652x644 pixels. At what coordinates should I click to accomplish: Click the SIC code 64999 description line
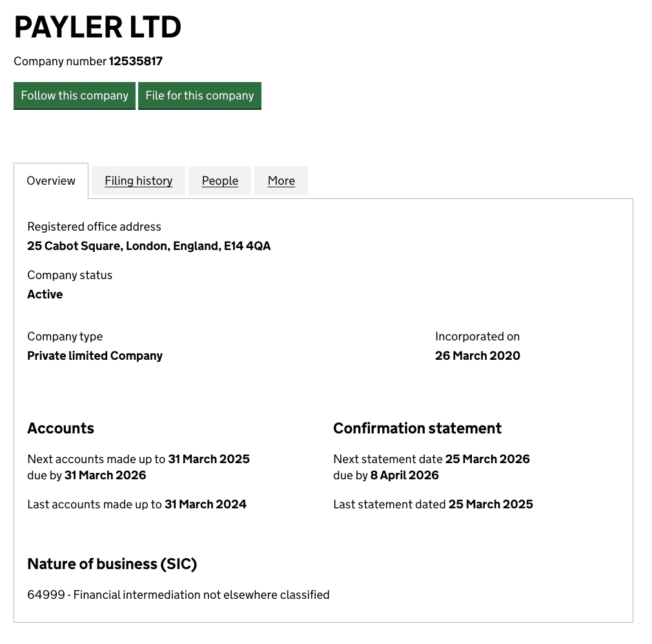(178, 595)
